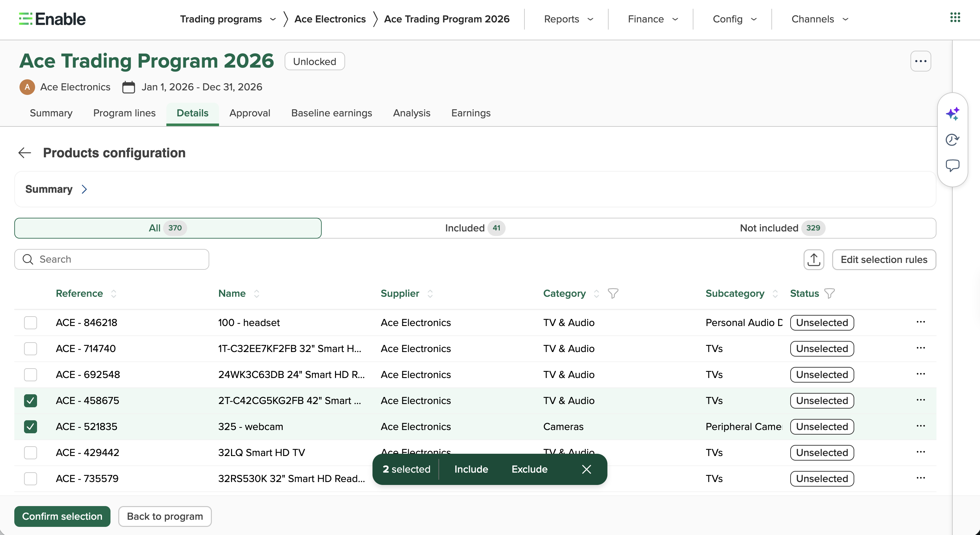The height and width of the screenshot is (535, 980).
Task: Sort by the Reference column arrows
Action: (x=113, y=294)
